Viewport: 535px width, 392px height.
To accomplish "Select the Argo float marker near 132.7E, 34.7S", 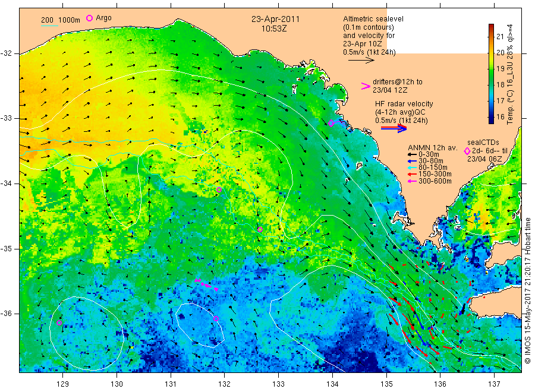I will [260, 229].
